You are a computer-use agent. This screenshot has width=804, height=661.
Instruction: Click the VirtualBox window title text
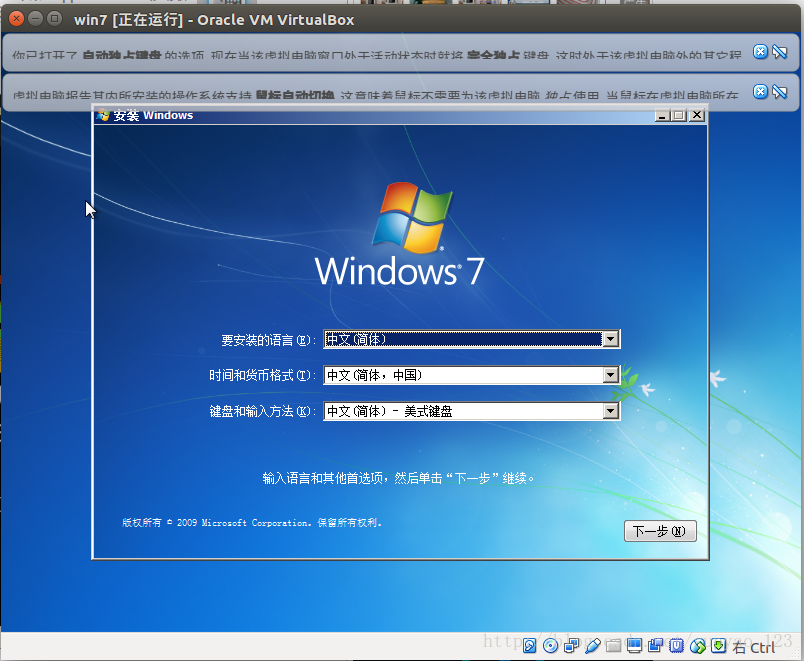pyautogui.click(x=214, y=19)
